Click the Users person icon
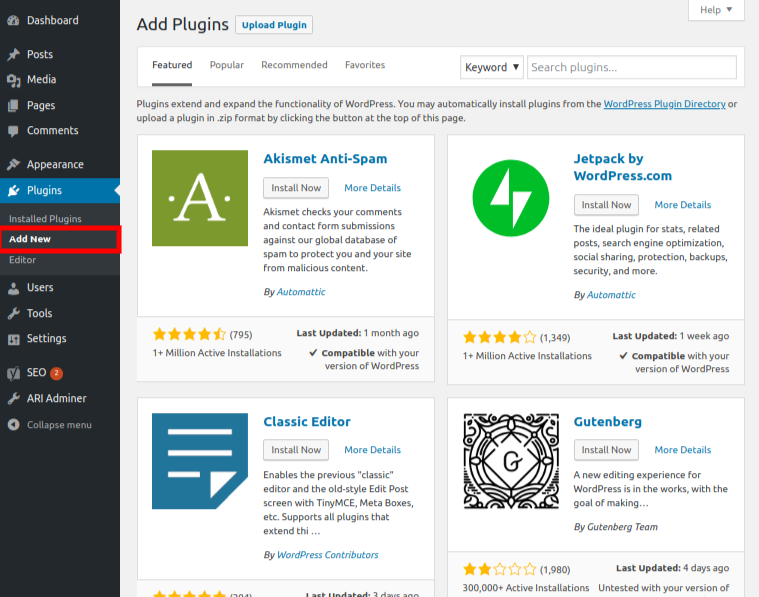This screenshot has width=759, height=597. pyautogui.click(x=14, y=288)
